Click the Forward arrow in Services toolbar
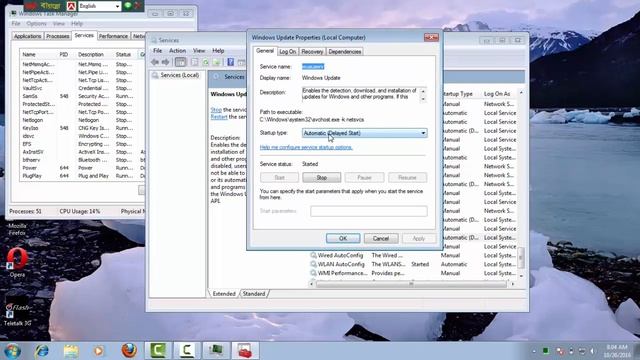This screenshot has height=360, width=640. click(x=165, y=62)
